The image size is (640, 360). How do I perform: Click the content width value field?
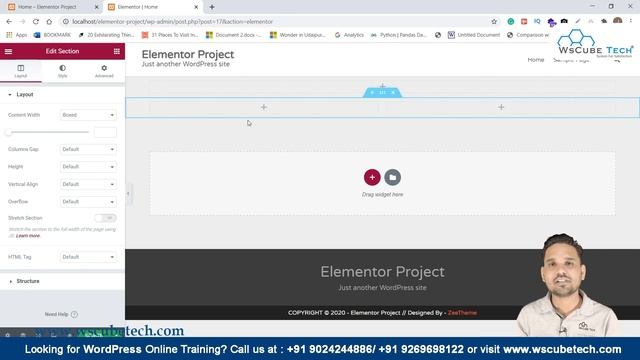click(105, 132)
